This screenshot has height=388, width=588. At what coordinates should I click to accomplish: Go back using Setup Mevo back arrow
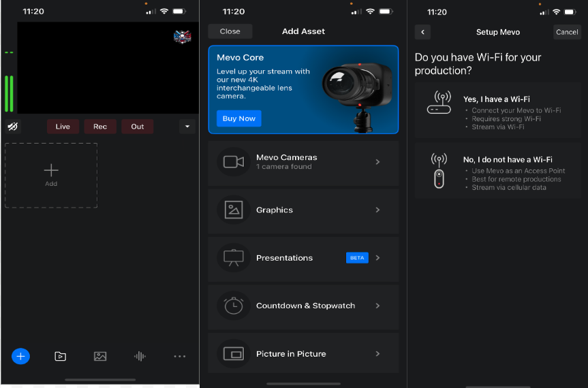point(422,32)
